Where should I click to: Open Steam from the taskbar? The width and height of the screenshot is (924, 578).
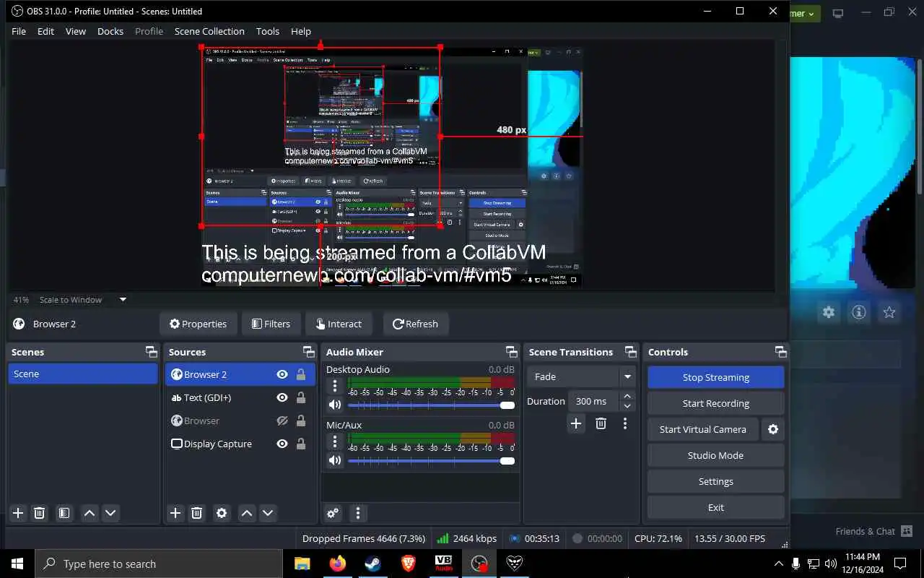(x=372, y=564)
